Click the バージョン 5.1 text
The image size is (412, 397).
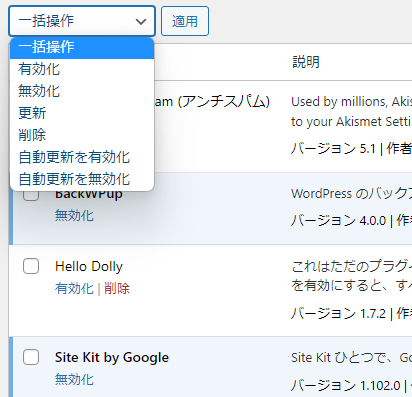[x=333, y=148]
